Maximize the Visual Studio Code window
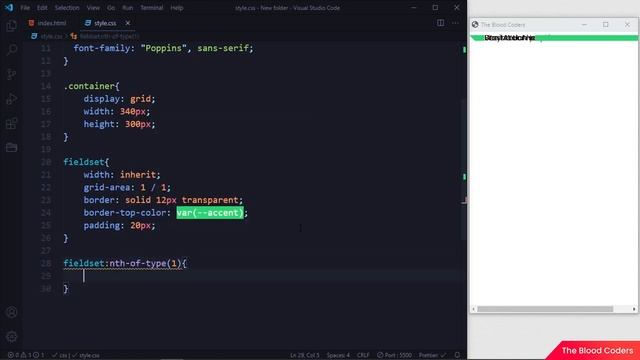 coord(435,7)
